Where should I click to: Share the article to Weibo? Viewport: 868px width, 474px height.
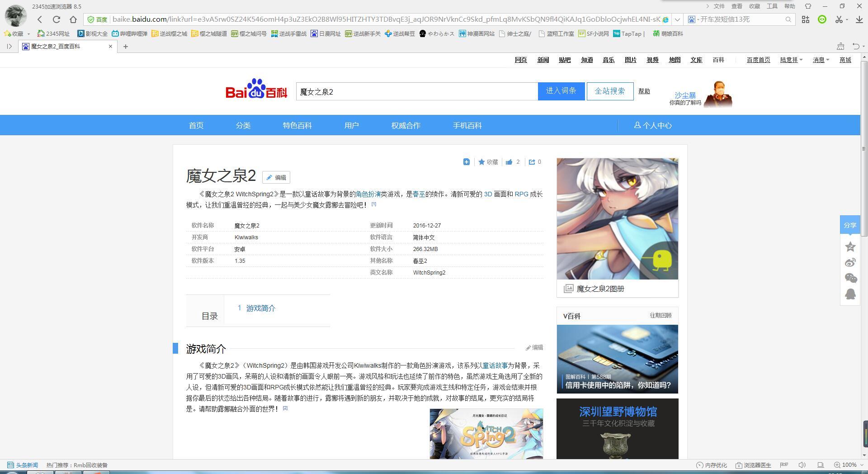coord(850,263)
